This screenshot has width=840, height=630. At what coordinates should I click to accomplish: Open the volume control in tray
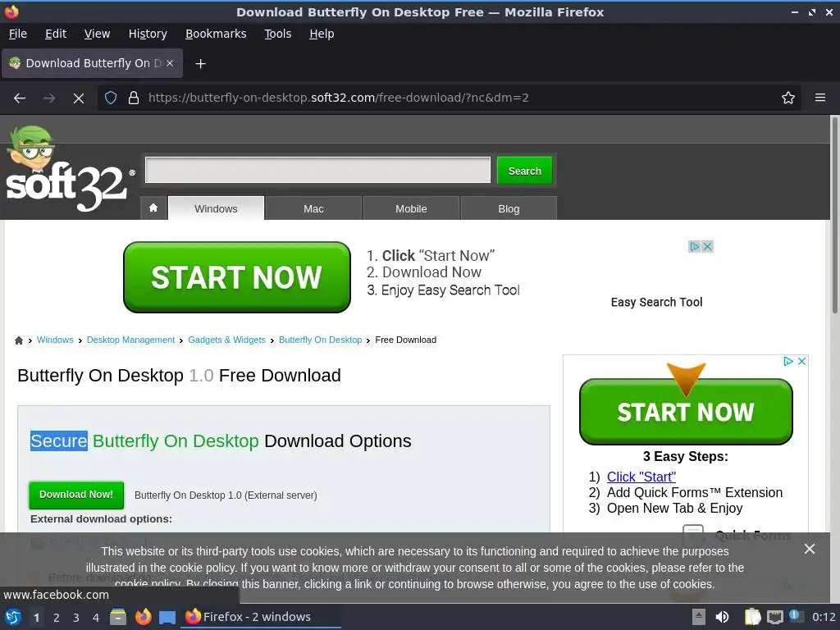click(722, 617)
